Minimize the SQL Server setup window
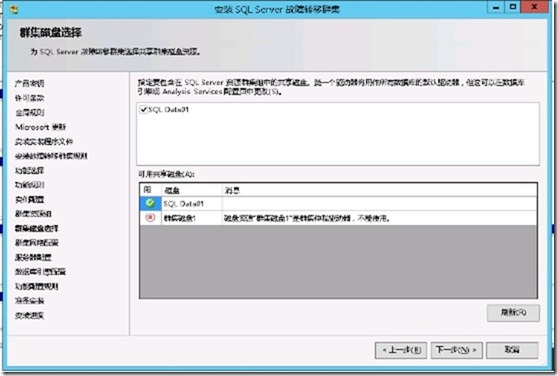Image resolution: width=558 pixels, height=376 pixels. pyautogui.click(x=496, y=7)
